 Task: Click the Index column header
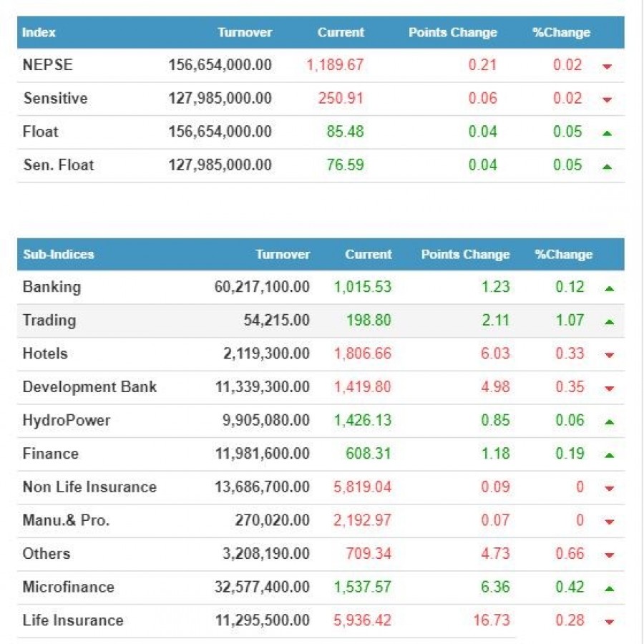39,33
